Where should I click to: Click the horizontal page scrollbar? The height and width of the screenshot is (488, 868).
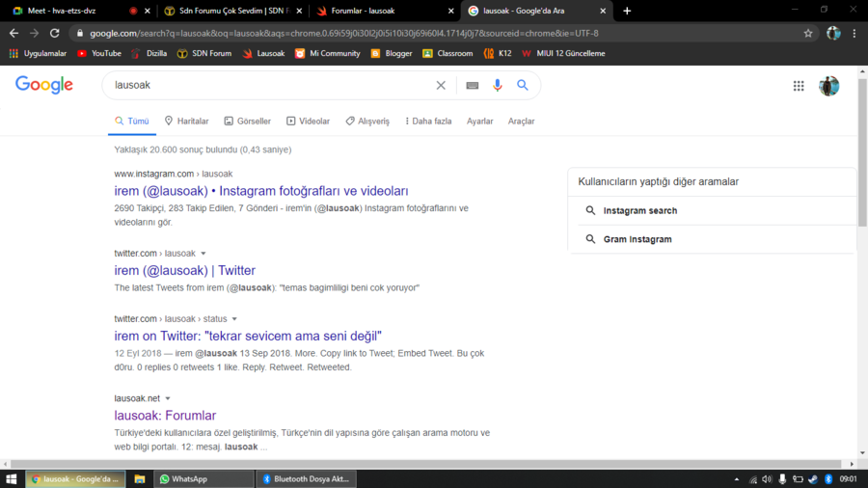tap(425, 464)
